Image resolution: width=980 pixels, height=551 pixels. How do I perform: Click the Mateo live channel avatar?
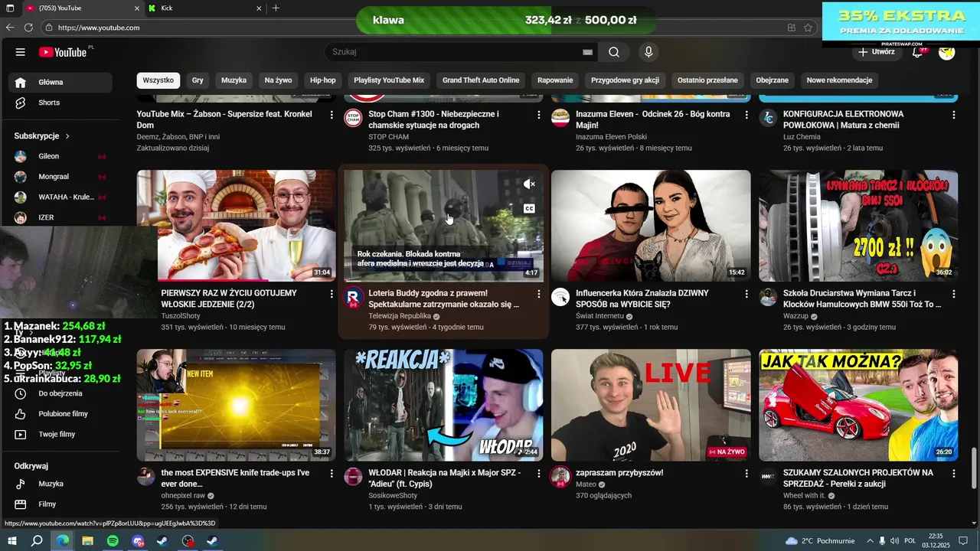click(560, 477)
